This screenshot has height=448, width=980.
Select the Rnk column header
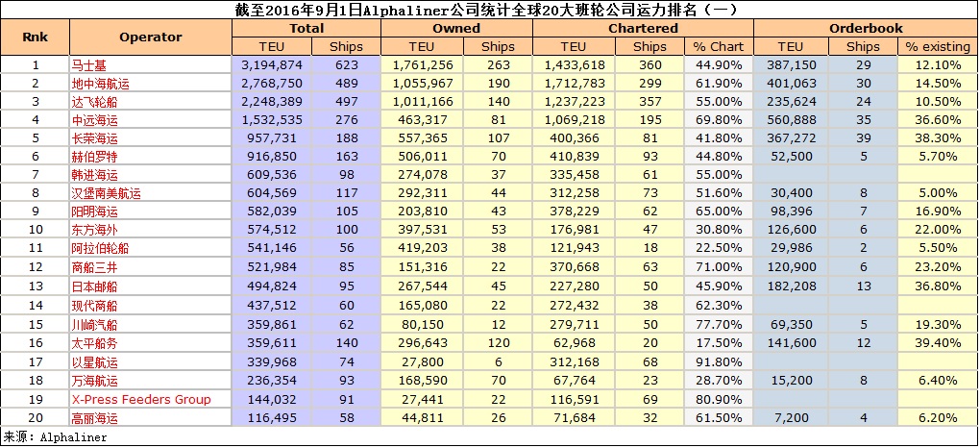pyautogui.click(x=35, y=37)
